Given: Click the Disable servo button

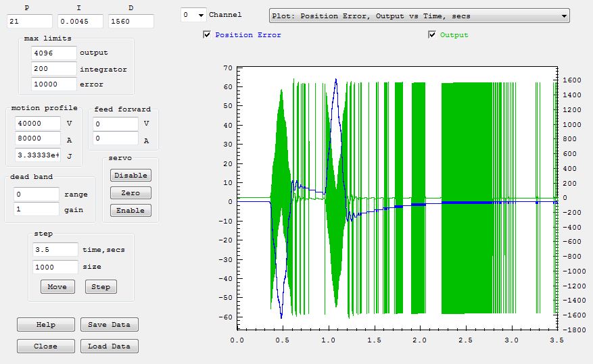Looking at the screenshot, I should pyautogui.click(x=131, y=175).
